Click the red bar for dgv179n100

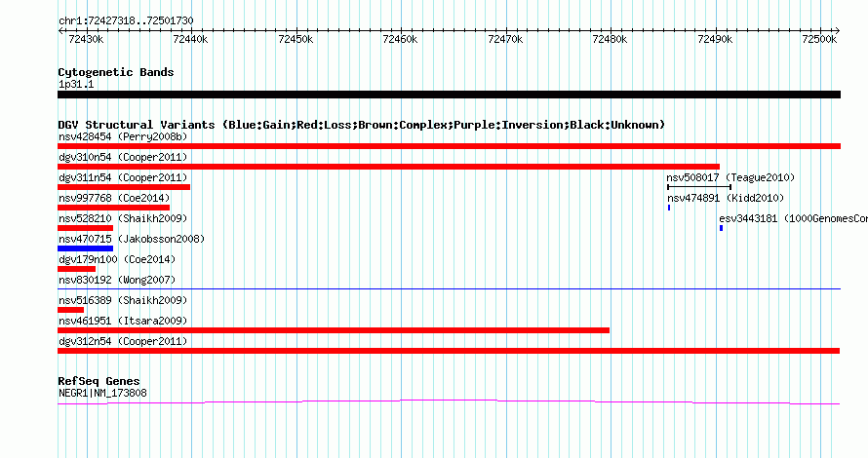tap(76, 269)
